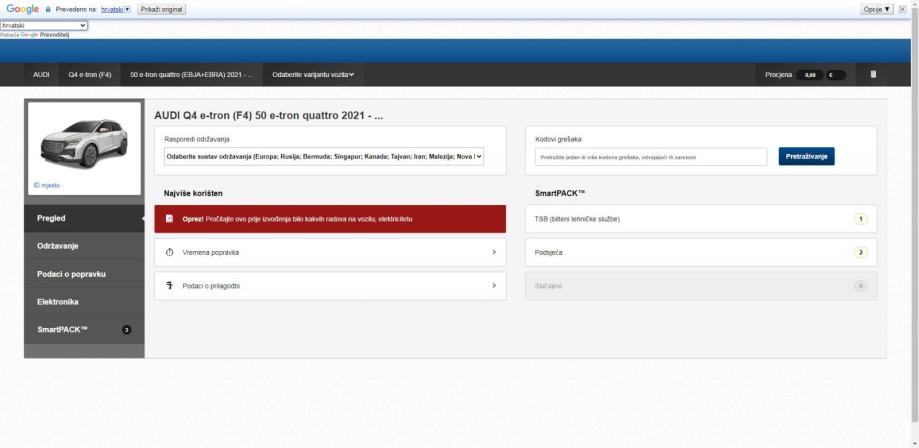Click the Google logo in the translate bar

22,9
